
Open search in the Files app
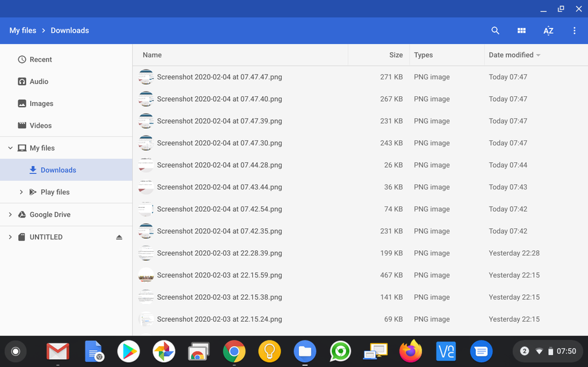coord(495,30)
